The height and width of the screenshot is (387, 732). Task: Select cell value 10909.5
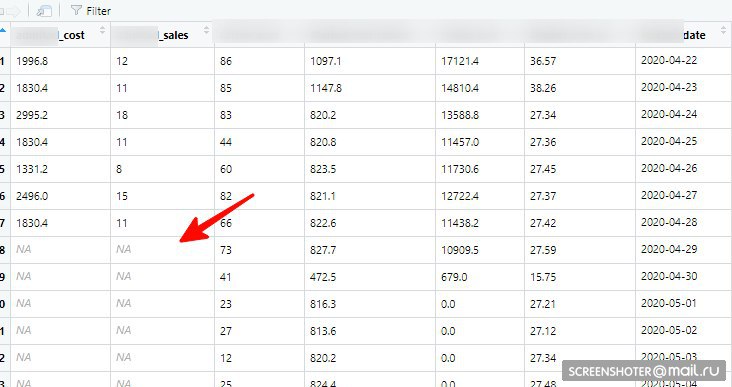point(460,251)
